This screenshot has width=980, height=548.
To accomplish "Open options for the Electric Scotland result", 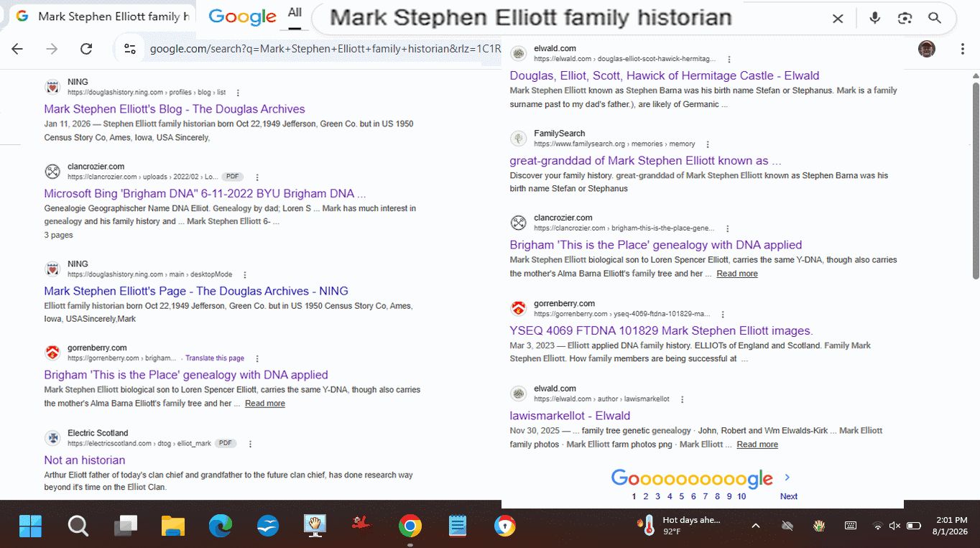I will pos(250,444).
